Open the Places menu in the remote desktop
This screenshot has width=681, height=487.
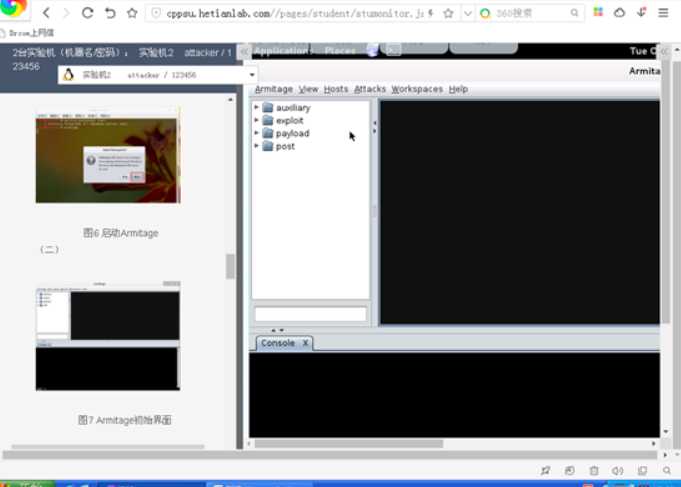click(340, 51)
